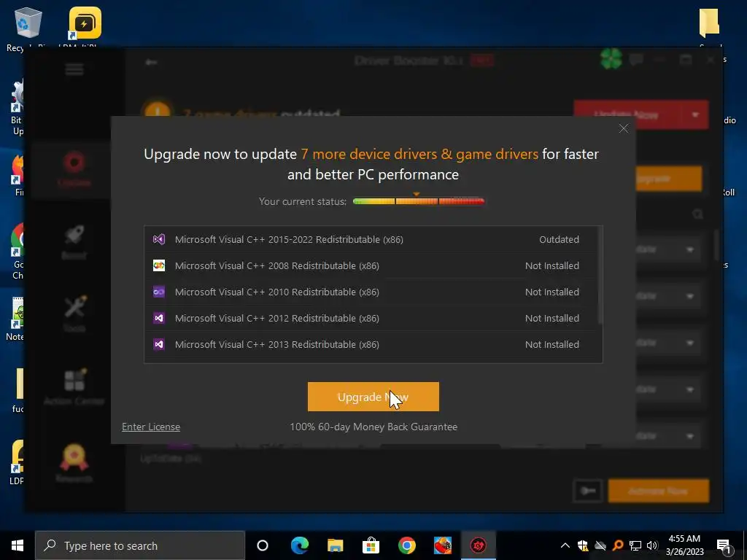Open the Enter License link
The width and height of the screenshot is (747, 560).
(x=151, y=427)
